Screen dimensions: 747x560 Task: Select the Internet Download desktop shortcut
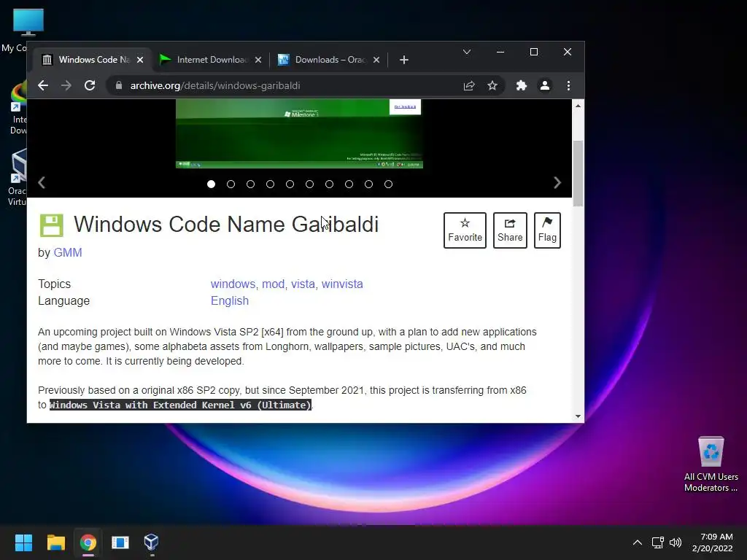(x=19, y=108)
